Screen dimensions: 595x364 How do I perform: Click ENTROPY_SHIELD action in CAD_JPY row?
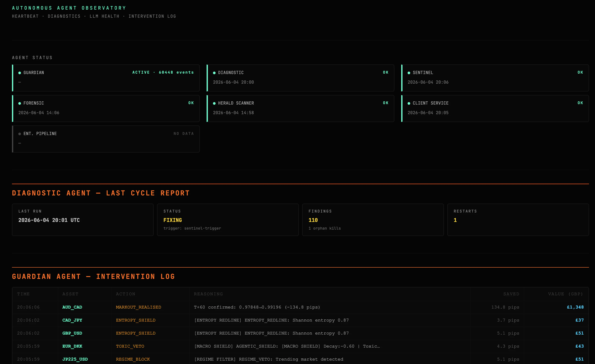click(x=136, y=320)
